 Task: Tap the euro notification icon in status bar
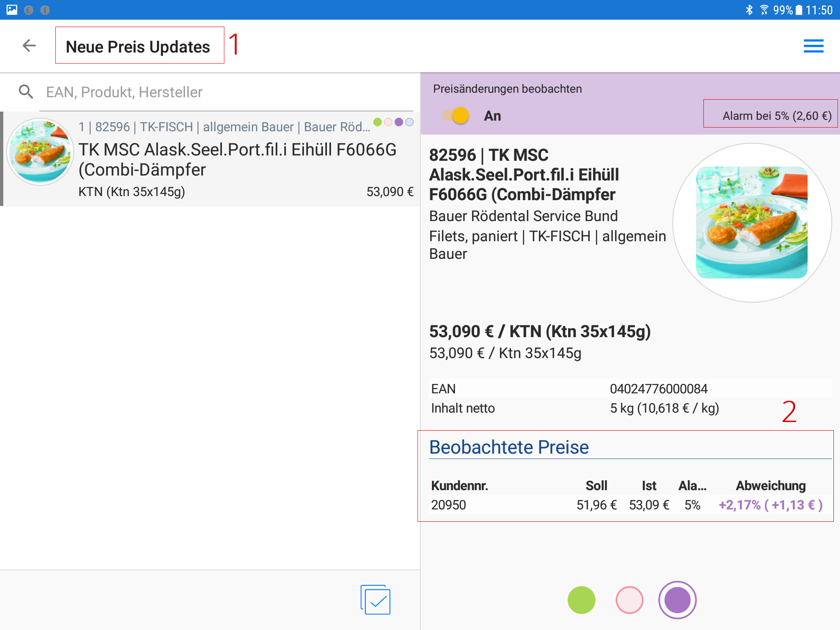click(29, 10)
